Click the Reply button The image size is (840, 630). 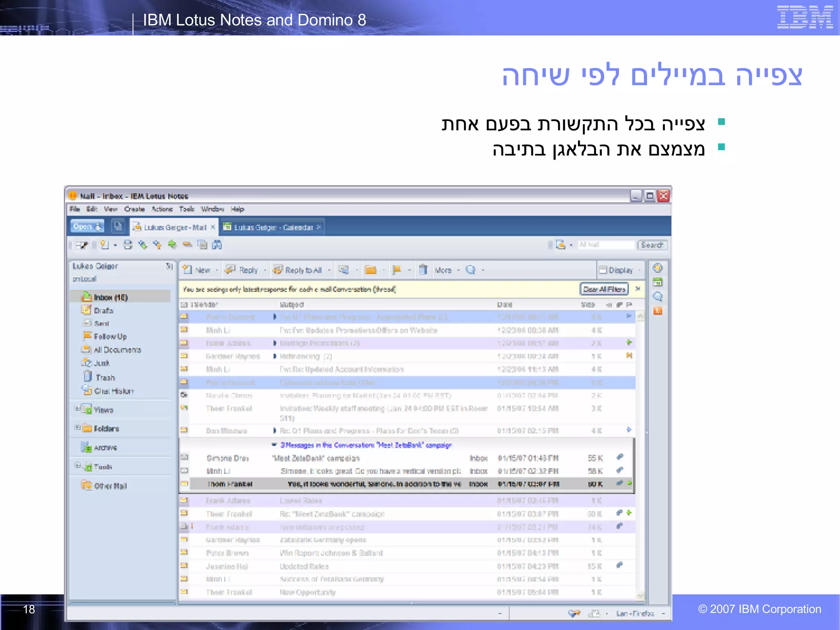(242, 270)
